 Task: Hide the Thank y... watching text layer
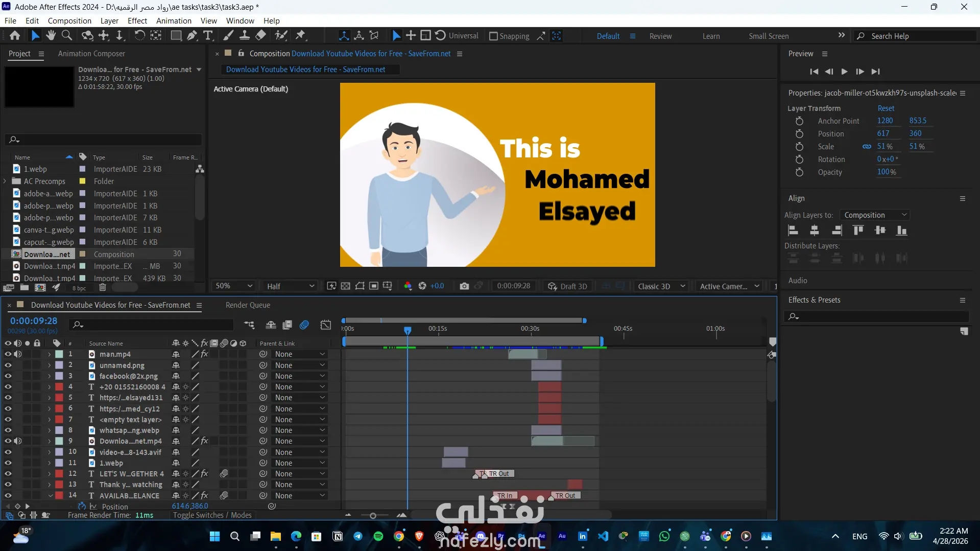coord(8,485)
